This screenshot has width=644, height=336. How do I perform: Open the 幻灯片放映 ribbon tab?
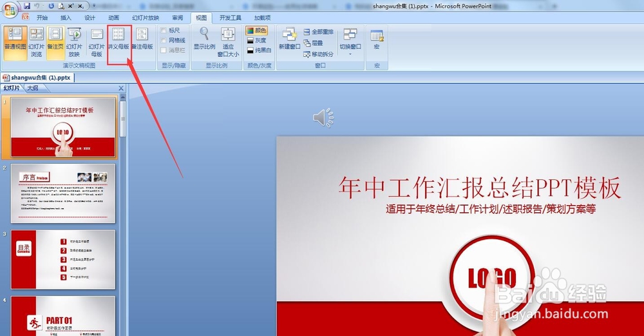pos(146,17)
